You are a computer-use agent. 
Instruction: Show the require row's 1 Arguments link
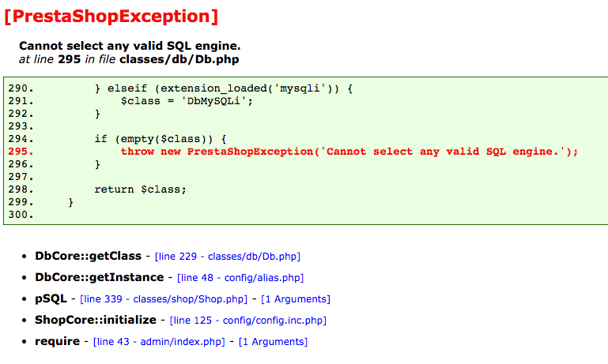pos(274,342)
